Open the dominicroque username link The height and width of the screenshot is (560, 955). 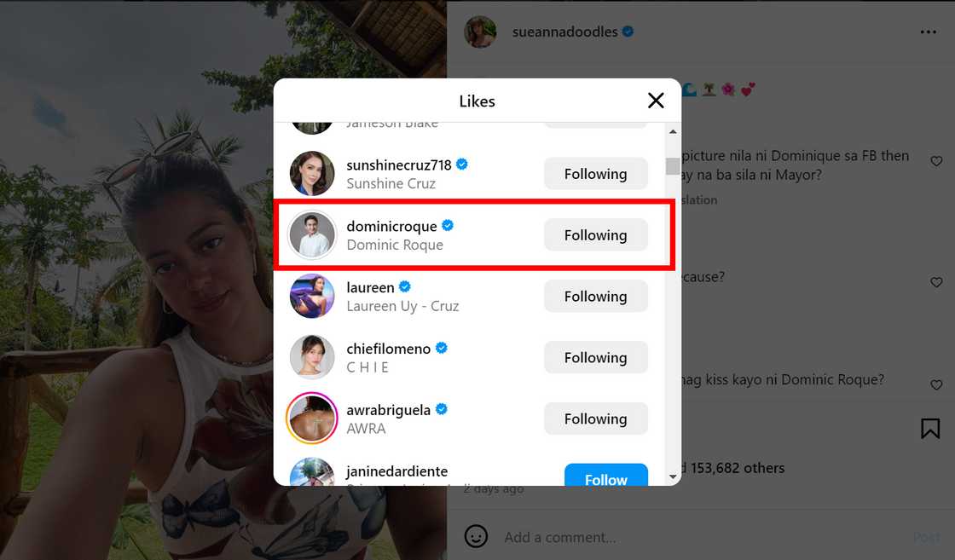[391, 226]
